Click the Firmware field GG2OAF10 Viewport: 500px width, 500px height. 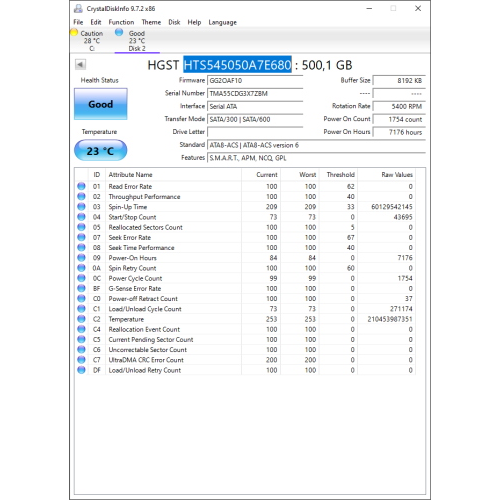255,81
